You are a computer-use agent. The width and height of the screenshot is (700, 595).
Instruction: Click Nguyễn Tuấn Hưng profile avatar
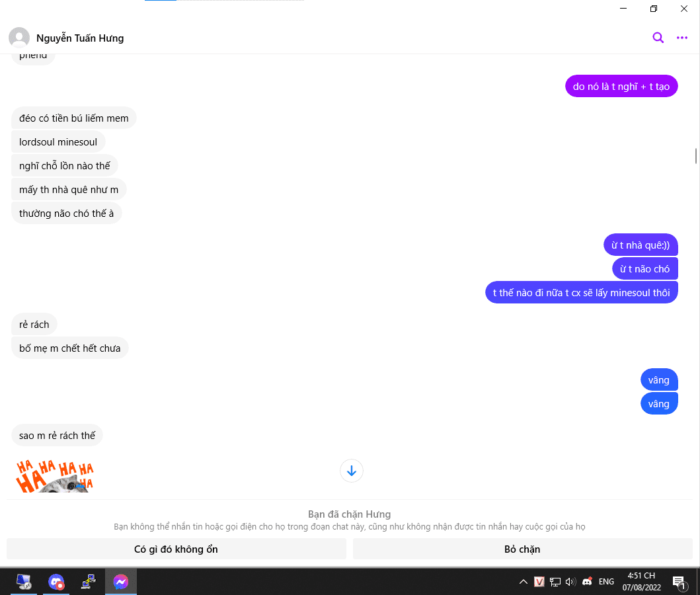19,38
